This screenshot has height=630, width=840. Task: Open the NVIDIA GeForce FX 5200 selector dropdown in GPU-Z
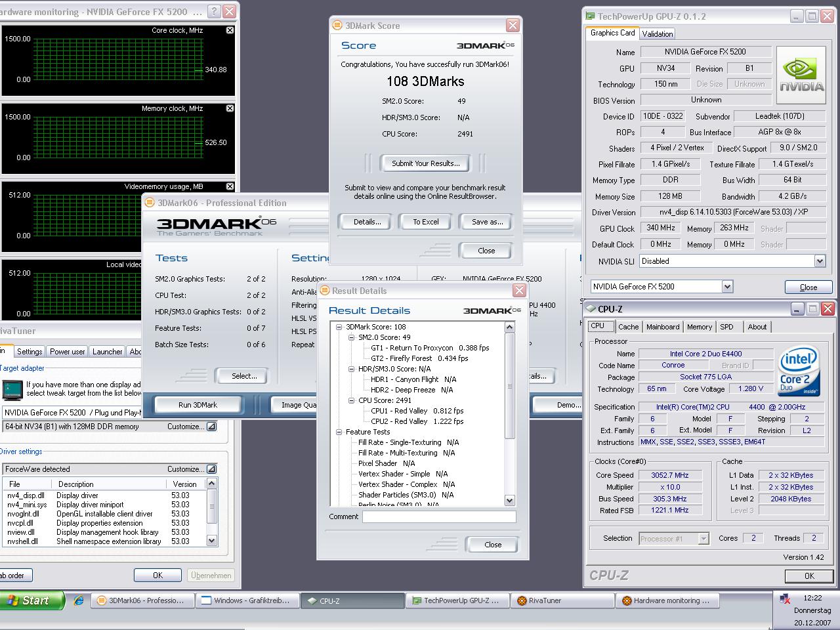(x=727, y=287)
